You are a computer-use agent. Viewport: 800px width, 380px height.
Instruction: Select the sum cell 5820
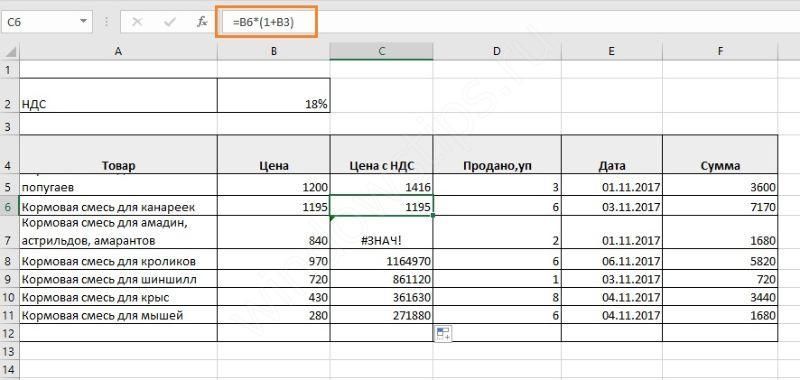720,260
